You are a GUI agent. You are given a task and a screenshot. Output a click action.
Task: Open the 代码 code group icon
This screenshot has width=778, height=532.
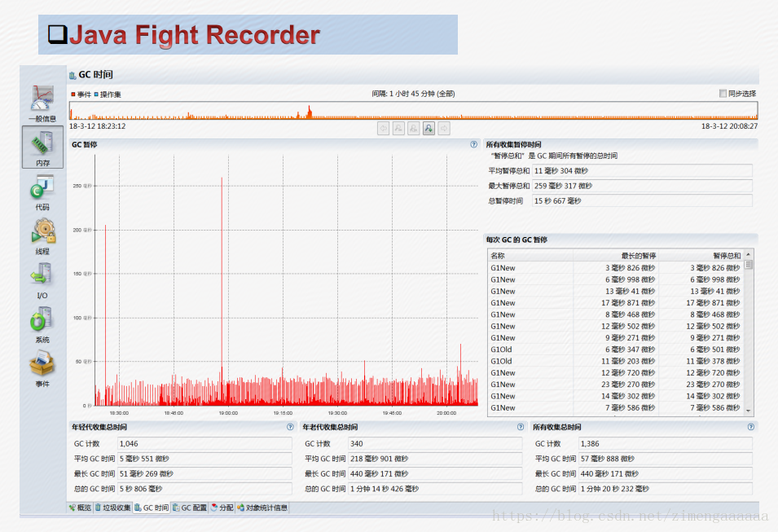pos(42,193)
